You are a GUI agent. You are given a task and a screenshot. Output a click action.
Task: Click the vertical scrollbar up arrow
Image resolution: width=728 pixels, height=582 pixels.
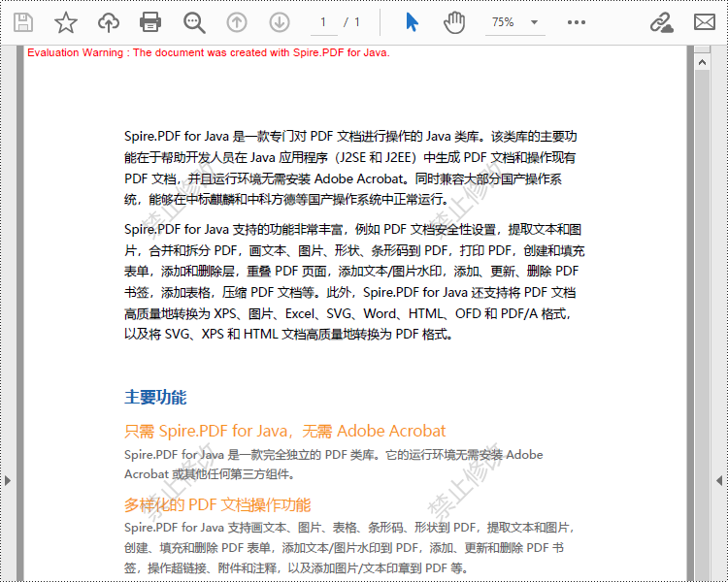[x=702, y=62]
